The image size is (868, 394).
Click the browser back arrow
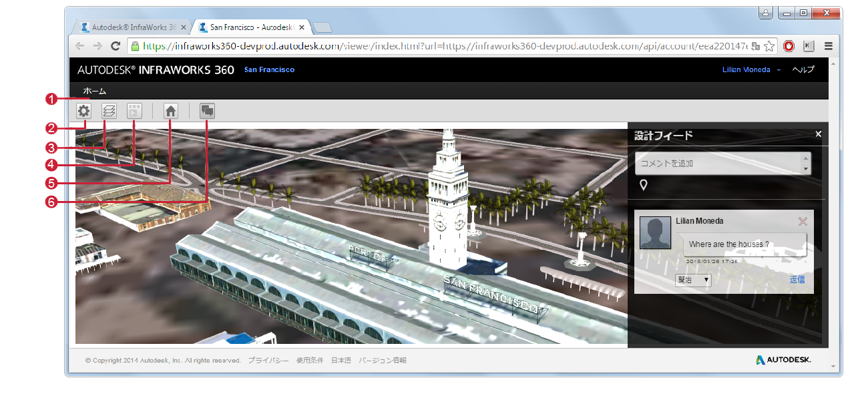coord(80,46)
